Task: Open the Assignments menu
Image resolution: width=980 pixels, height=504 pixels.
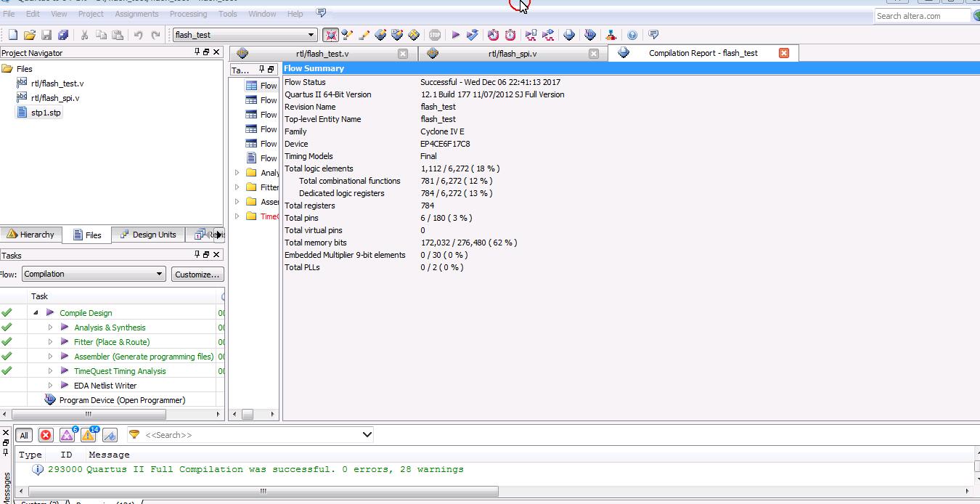Action: [136, 14]
